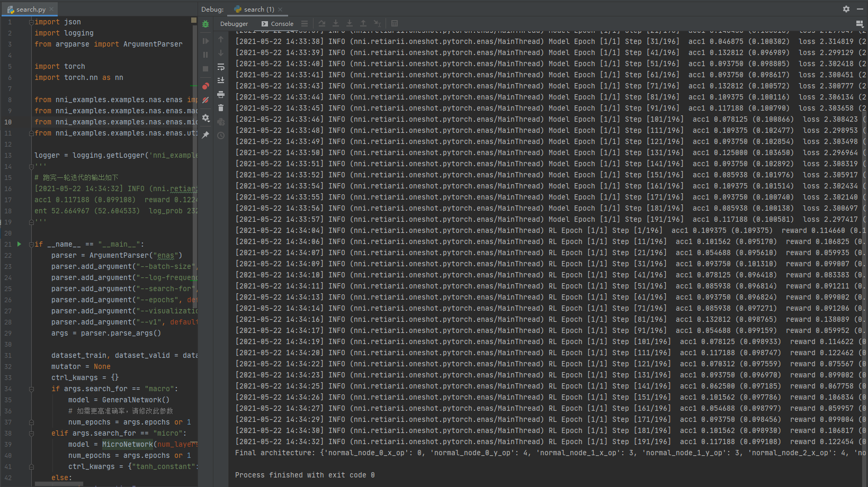Open View Breakpoints red circles icon
868x487 pixels.
point(205,86)
